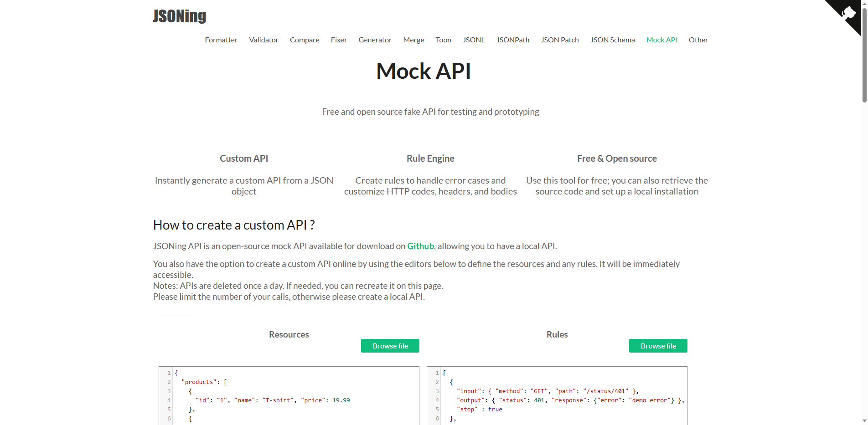Click Browse file under Resources
The width and height of the screenshot is (868, 425).
pyautogui.click(x=390, y=346)
